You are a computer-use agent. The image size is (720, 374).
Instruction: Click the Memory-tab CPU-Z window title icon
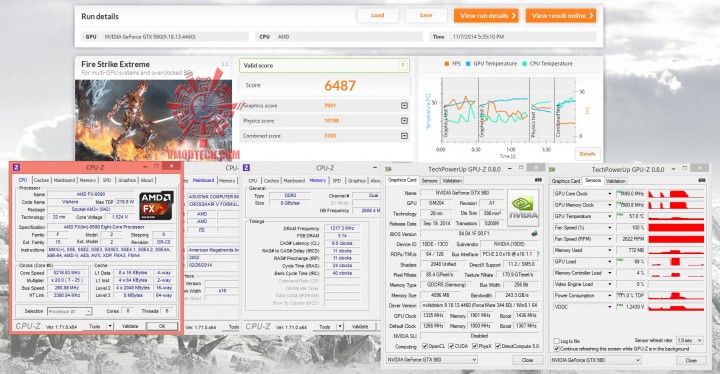(247, 168)
